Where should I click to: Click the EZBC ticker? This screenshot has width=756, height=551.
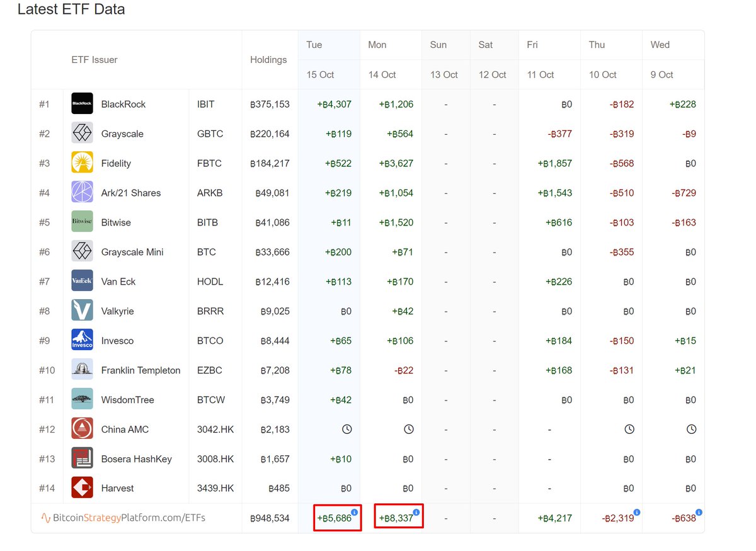[x=209, y=370]
